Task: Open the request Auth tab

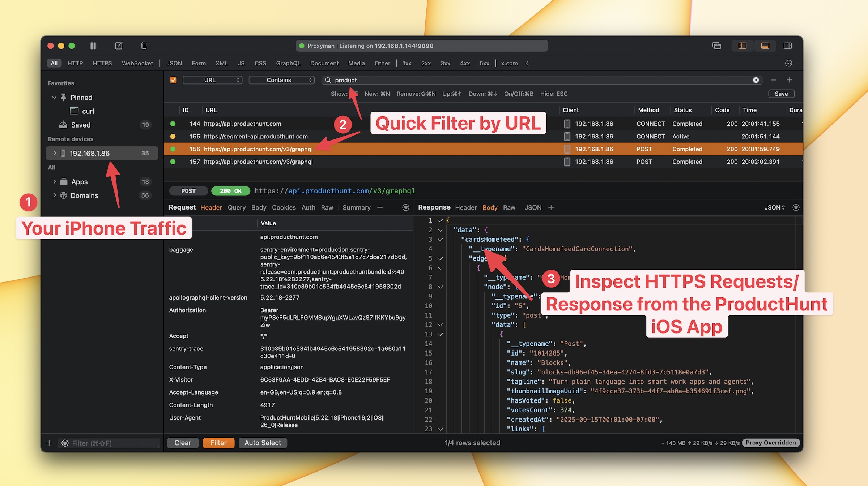Action: [308, 207]
